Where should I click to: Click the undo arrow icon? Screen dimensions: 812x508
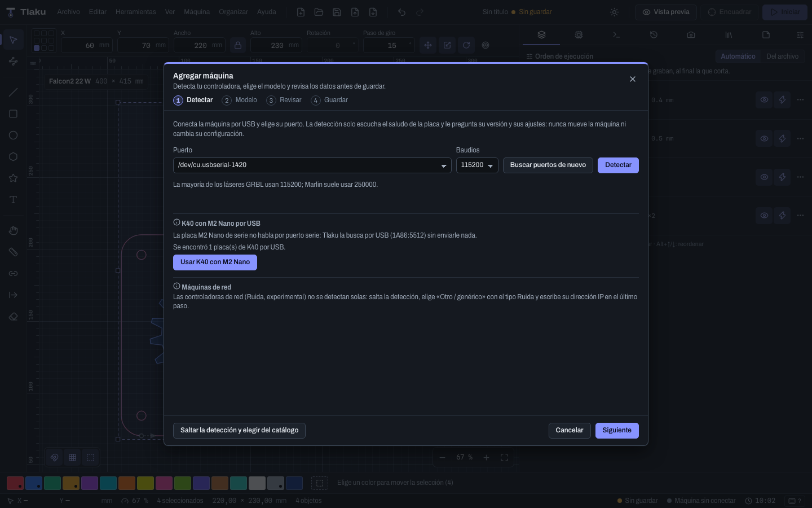click(401, 12)
